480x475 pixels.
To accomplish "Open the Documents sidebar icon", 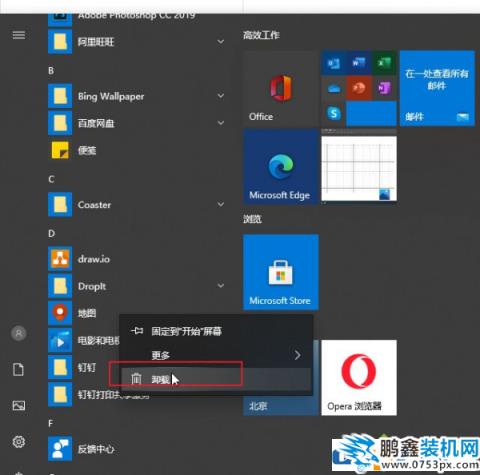I will (x=19, y=369).
